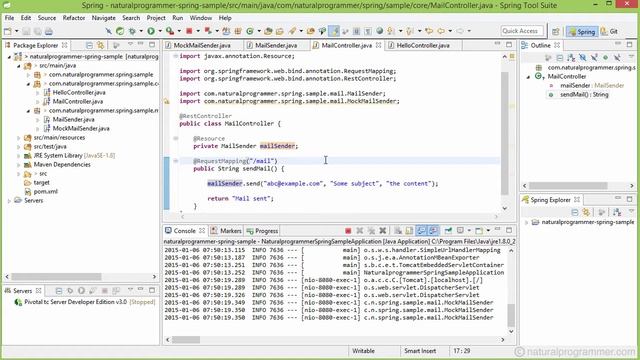The width and height of the screenshot is (640, 360).
Task: Open the Project menu
Action: tap(156, 18)
